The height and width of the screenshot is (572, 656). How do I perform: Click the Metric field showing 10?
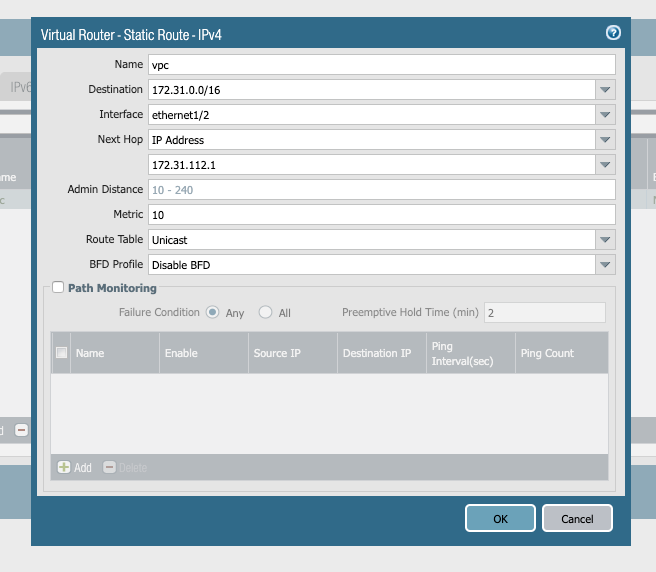click(x=380, y=215)
